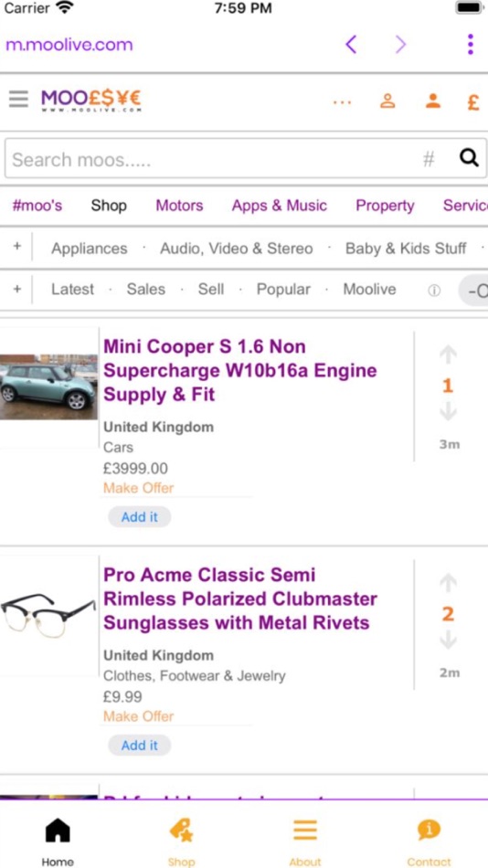Downvote the Pro Acme Sunglasses listing
The height and width of the screenshot is (868, 488).
(448, 640)
